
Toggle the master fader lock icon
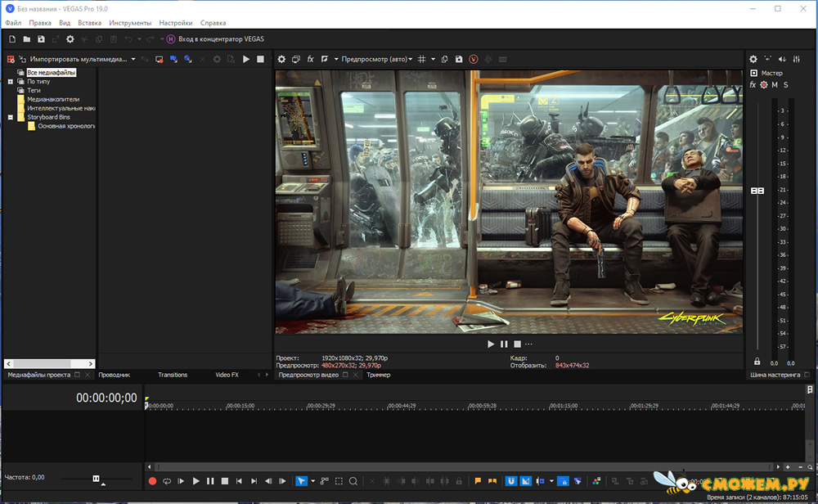click(x=757, y=362)
